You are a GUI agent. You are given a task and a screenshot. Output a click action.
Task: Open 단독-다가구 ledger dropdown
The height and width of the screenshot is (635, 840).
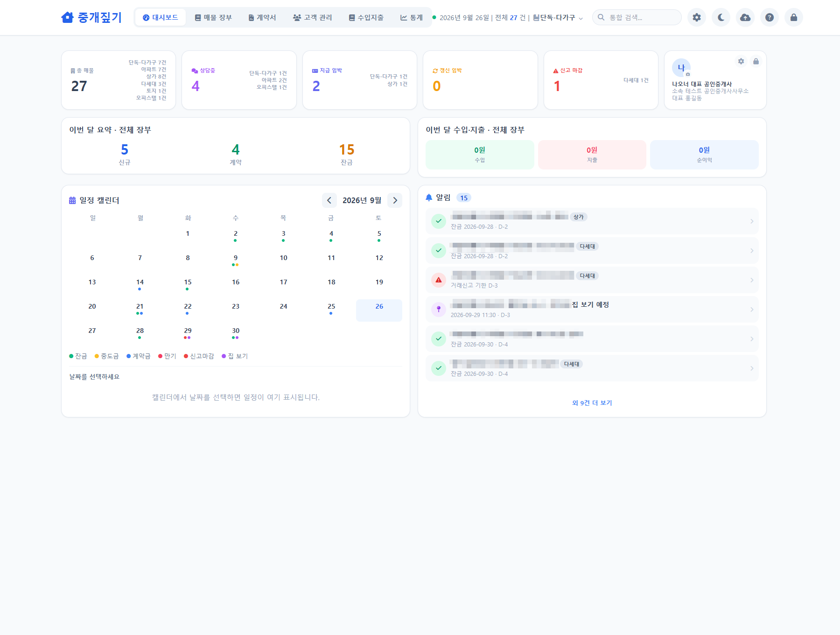pos(559,18)
